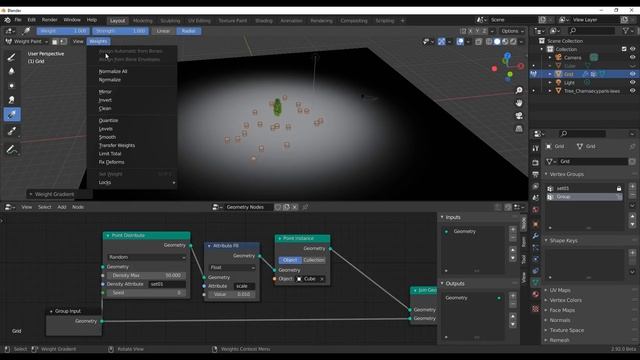Click the viewport View menu button
This screenshot has height=360, width=640.
tap(78, 42)
